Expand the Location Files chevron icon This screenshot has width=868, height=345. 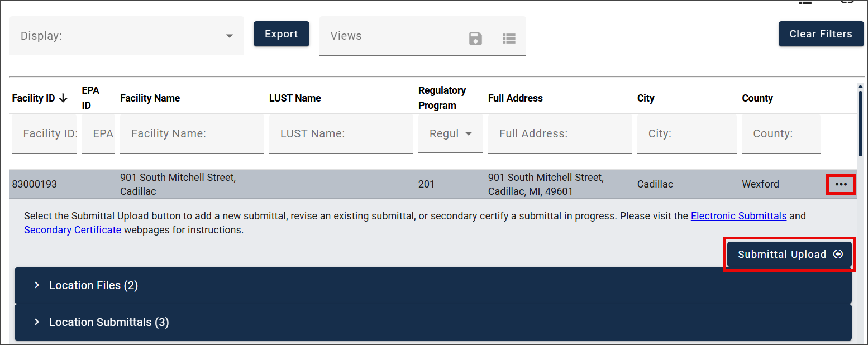[37, 285]
